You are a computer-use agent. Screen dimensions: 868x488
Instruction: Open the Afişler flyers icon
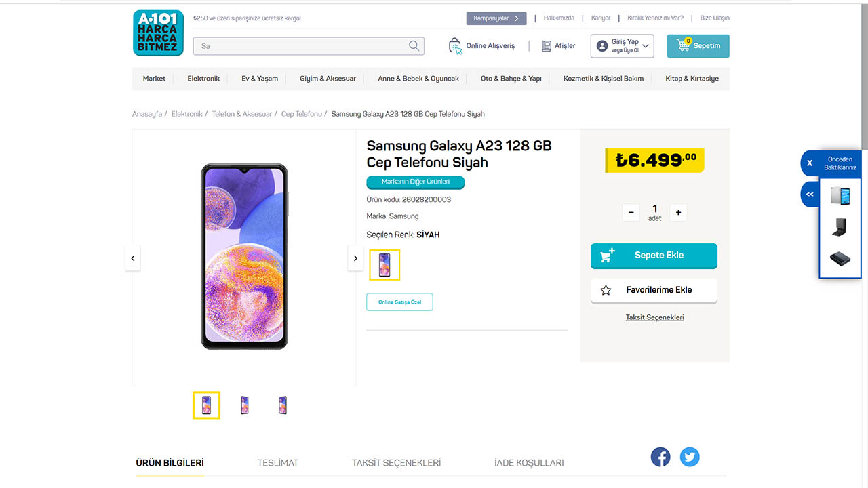click(547, 46)
